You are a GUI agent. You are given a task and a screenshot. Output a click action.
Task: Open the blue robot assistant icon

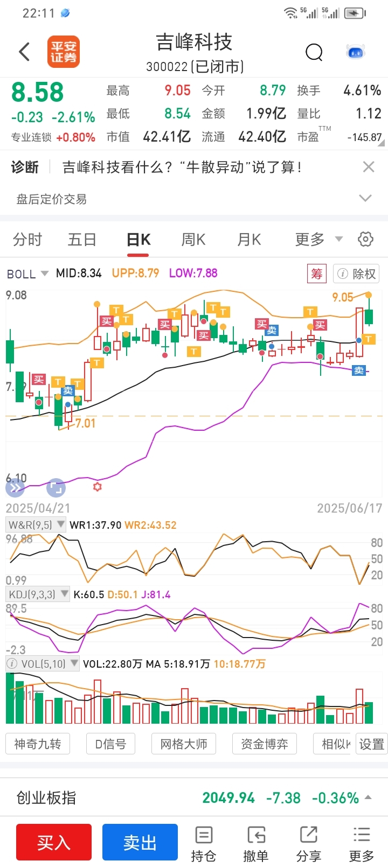356,52
